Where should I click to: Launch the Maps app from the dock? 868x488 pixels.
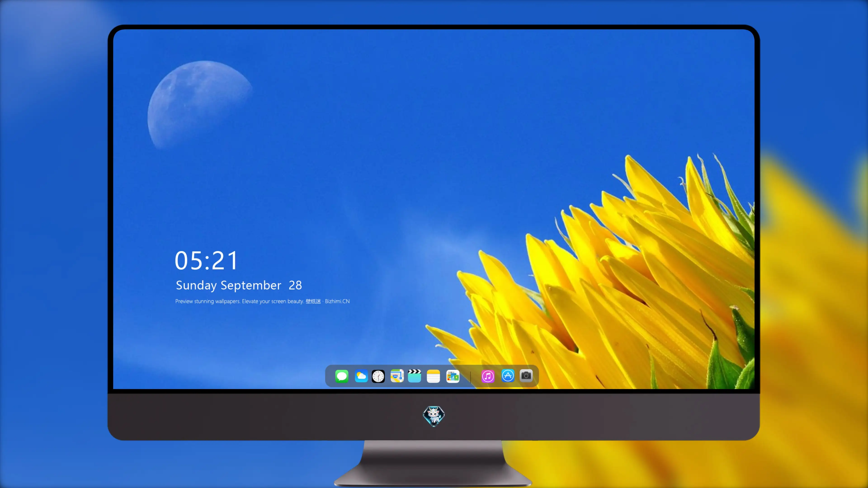[x=397, y=376]
